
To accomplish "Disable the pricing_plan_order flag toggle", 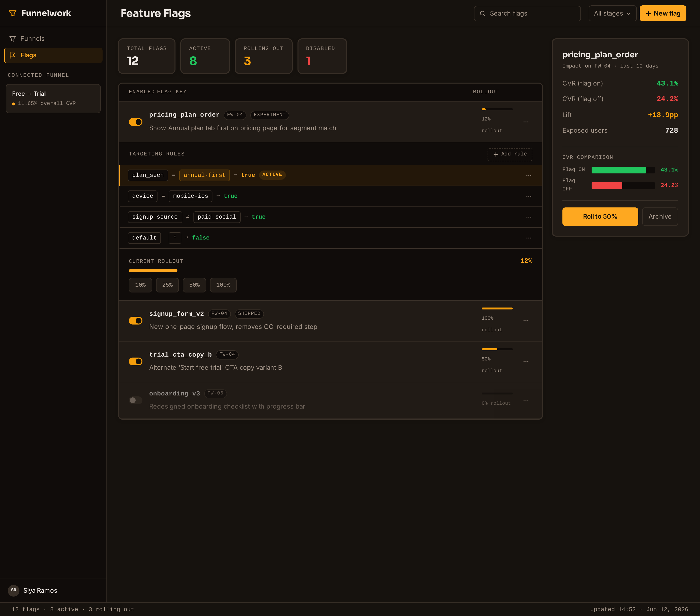I will [x=135, y=122].
